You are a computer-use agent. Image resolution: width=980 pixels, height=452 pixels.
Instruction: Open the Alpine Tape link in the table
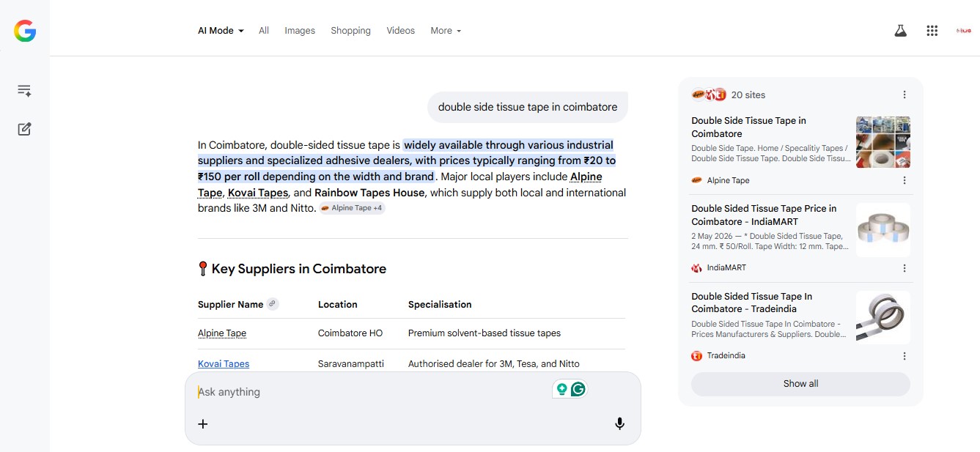tap(222, 333)
